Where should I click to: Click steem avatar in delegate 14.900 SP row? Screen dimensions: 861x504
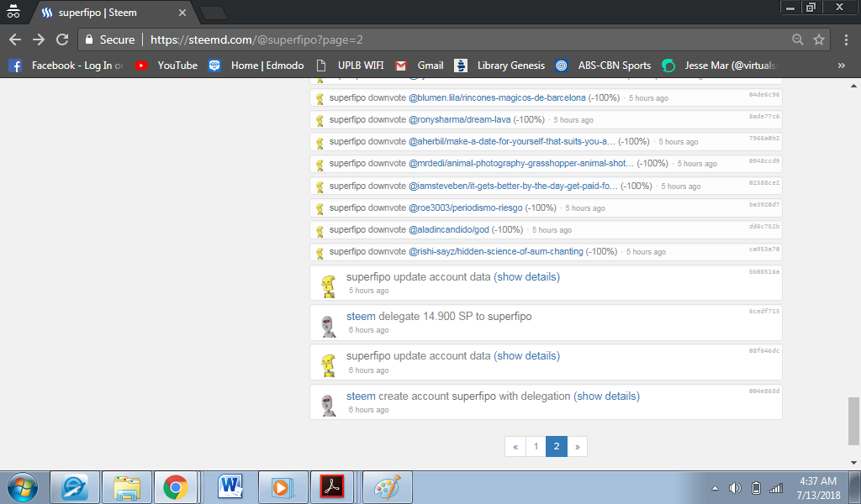[329, 326]
